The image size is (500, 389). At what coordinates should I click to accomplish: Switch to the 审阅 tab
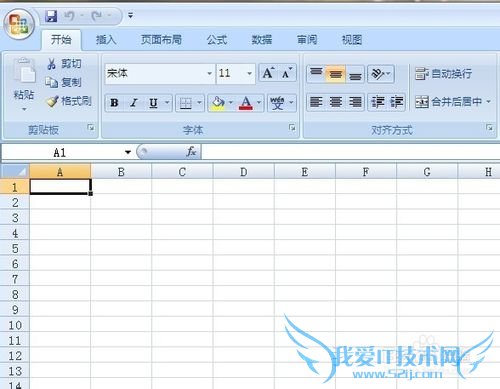(307, 40)
